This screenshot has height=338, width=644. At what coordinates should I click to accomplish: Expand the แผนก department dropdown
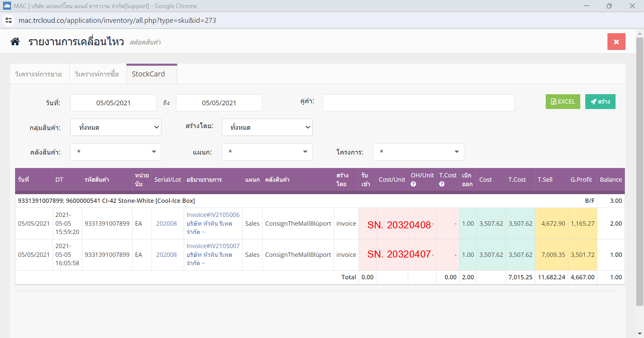point(267,152)
